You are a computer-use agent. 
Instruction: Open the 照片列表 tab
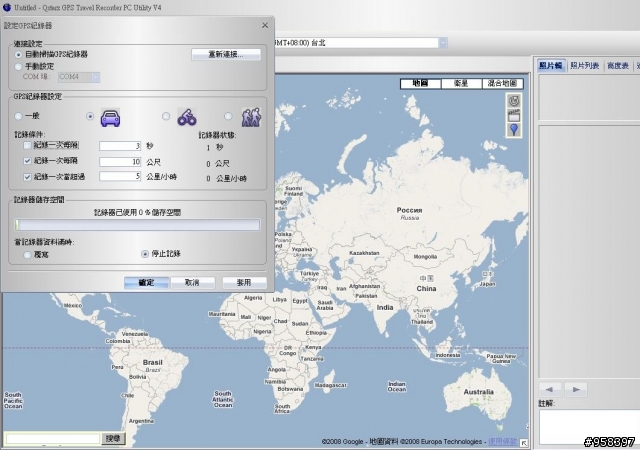tap(584, 65)
